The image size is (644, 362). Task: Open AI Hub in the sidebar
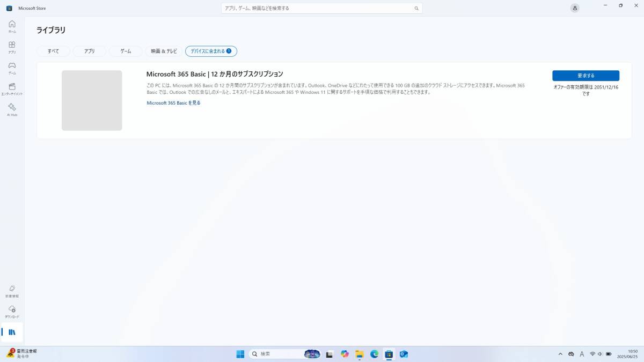(12, 110)
